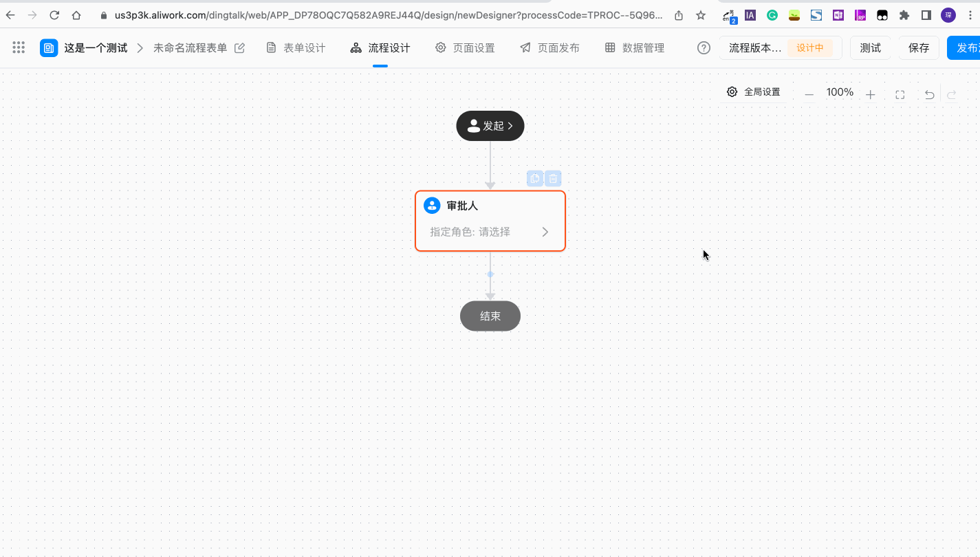Open the Tampermonkey extension
The width and height of the screenshot is (980, 557).
coord(882,15)
